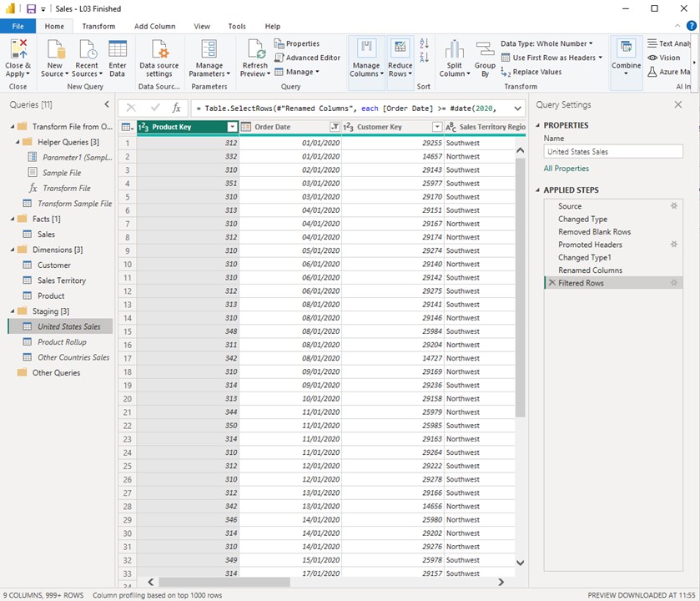Collapse the Queries pane
The image size is (700, 601).
(107, 104)
